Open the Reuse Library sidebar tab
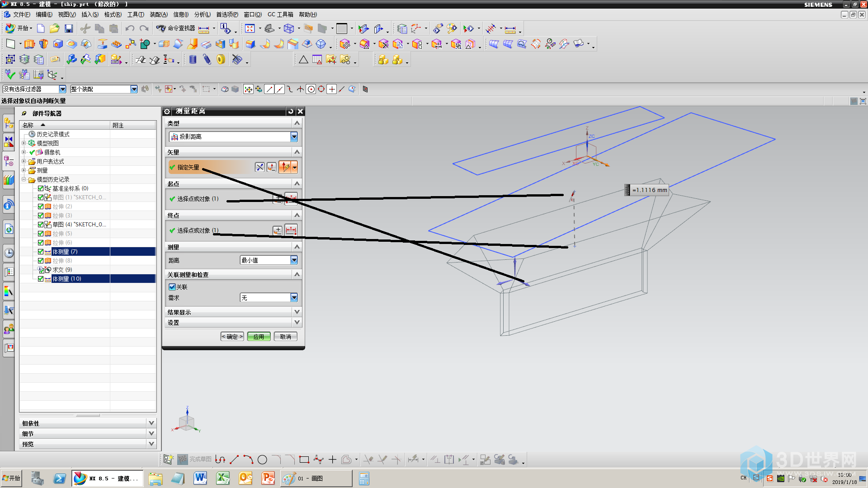The width and height of the screenshot is (868, 488). (9, 180)
